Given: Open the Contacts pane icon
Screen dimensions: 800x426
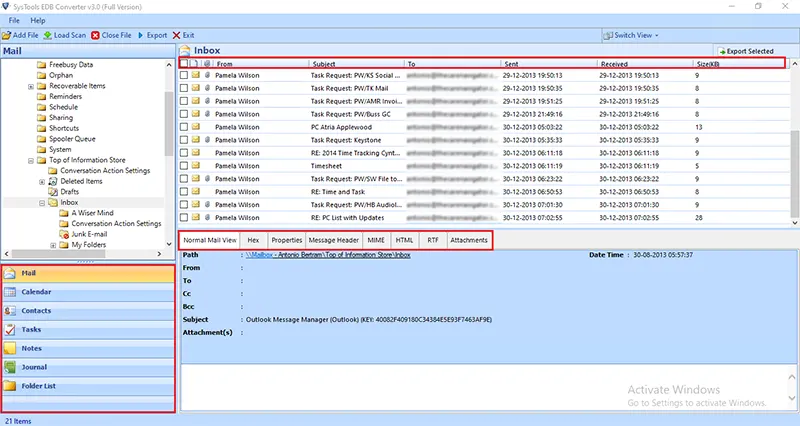Looking at the screenshot, I should coord(10,311).
